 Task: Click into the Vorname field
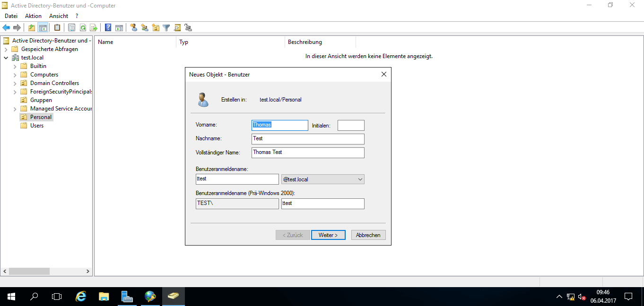tap(280, 125)
